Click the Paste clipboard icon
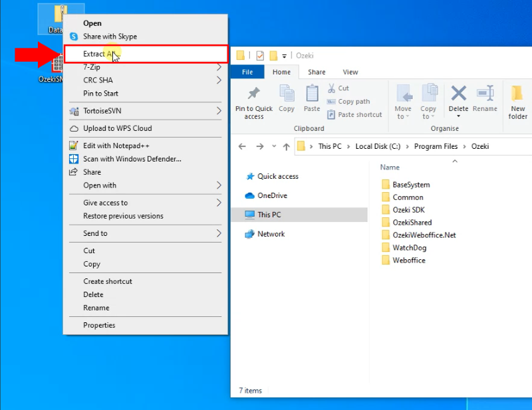Screen dimensions: 532x410 312,93
